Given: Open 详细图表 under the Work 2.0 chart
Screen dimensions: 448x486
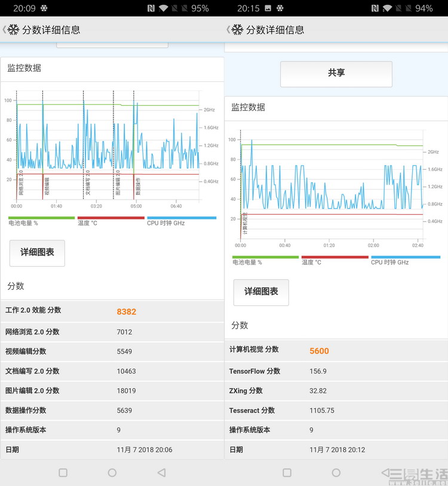Looking at the screenshot, I should coord(37,253).
